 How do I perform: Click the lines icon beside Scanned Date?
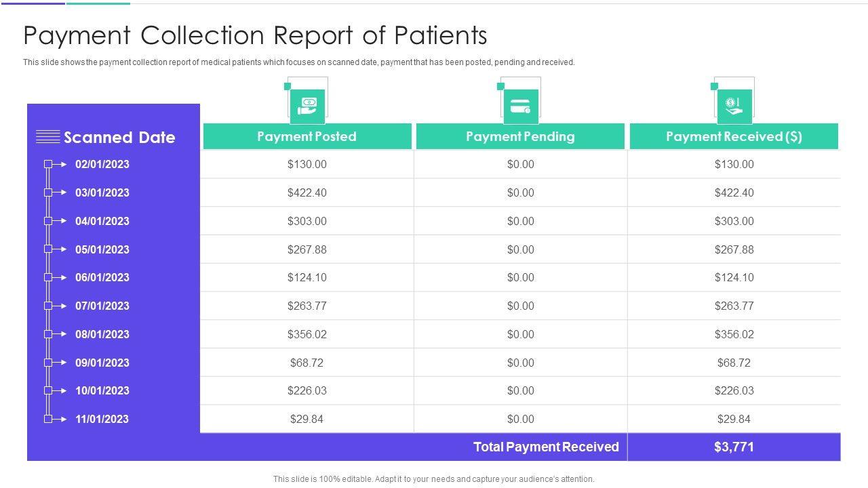point(47,137)
